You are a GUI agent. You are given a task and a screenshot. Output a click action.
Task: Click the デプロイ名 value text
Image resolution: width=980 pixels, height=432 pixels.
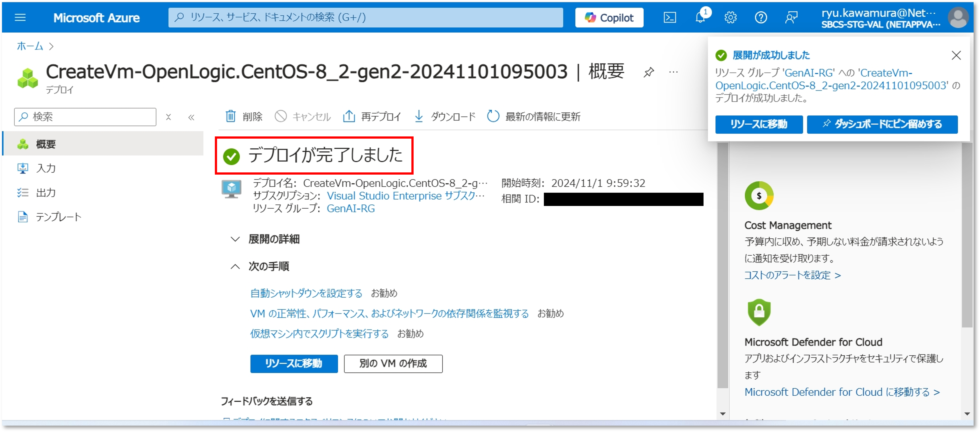pyautogui.click(x=395, y=183)
